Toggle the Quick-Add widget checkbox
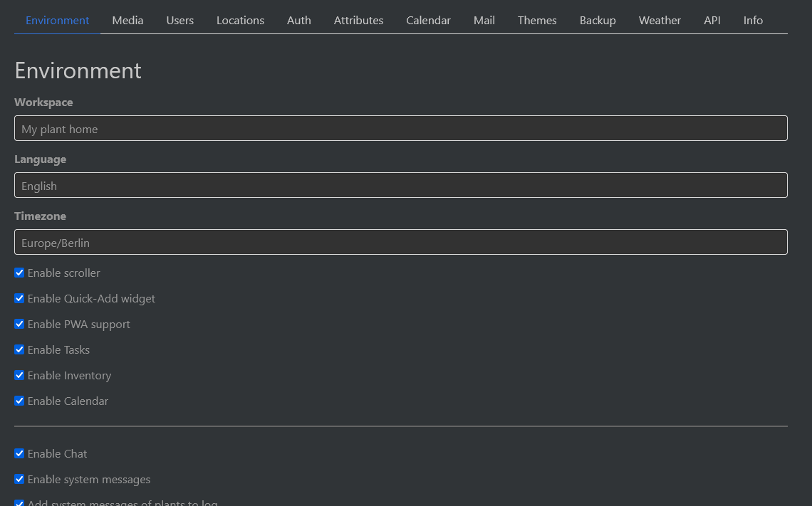 pos(19,298)
